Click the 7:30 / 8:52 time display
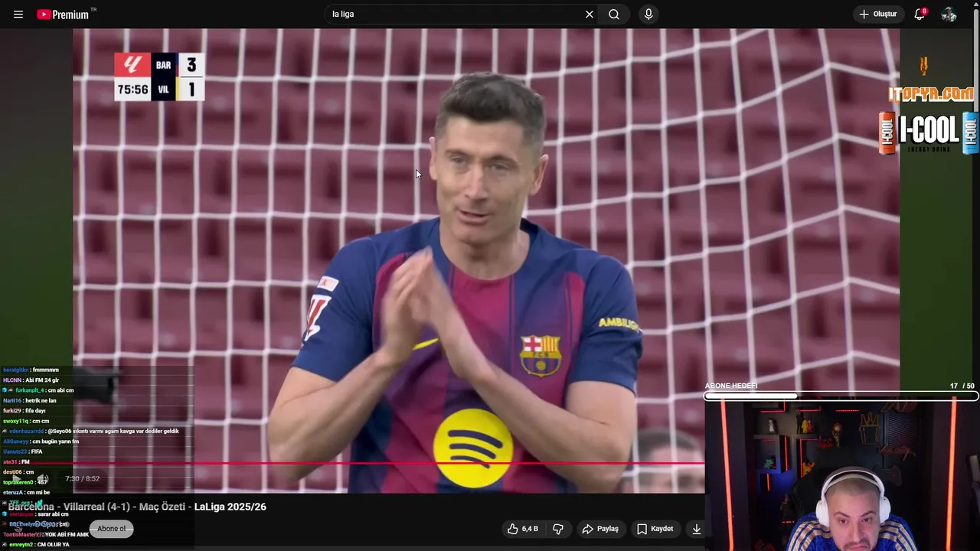Screen dimensions: 980x551 pyautogui.click(x=83, y=479)
